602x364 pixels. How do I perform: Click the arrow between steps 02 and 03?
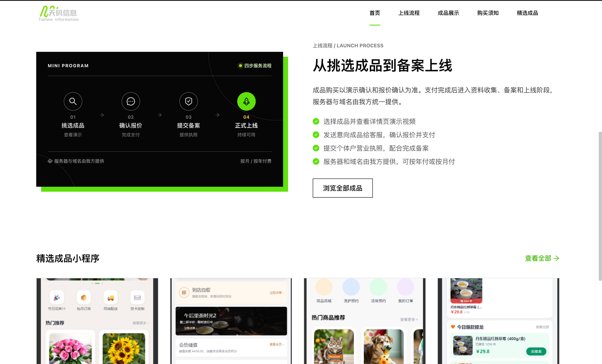point(159,115)
